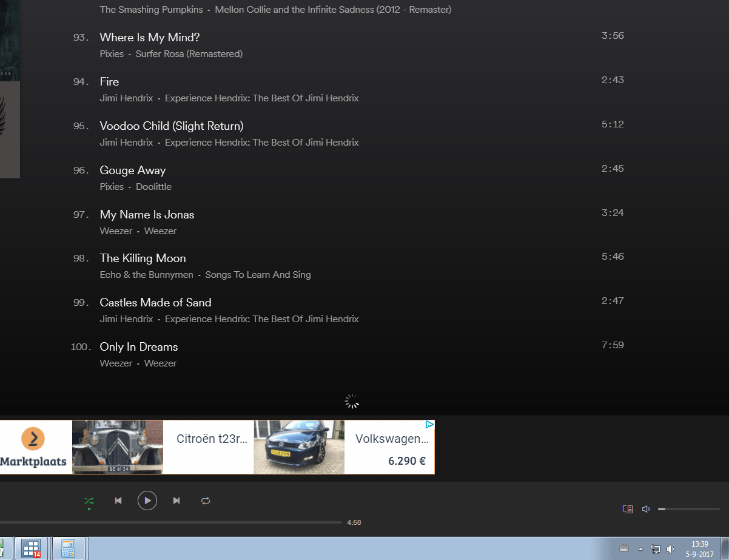Screen dimensions: 729x560
Task: Open the Marktplaats logo in the ad
Action: [33, 447]
